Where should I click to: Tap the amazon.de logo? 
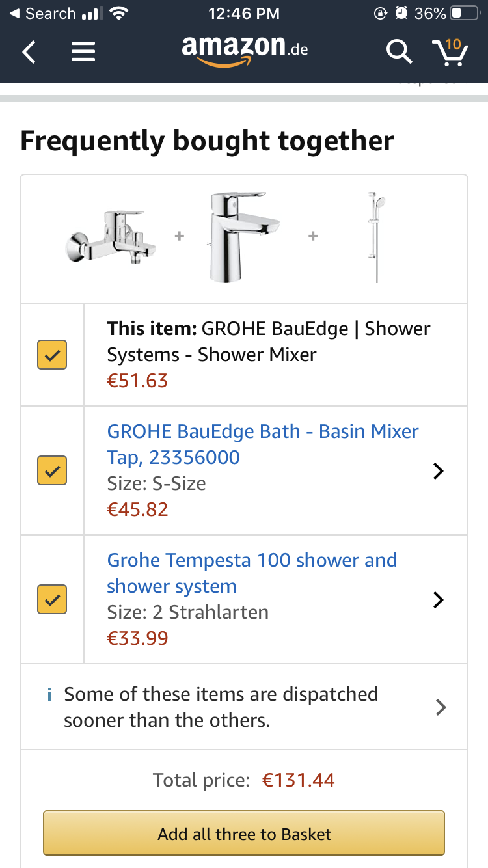pos(245,49)
